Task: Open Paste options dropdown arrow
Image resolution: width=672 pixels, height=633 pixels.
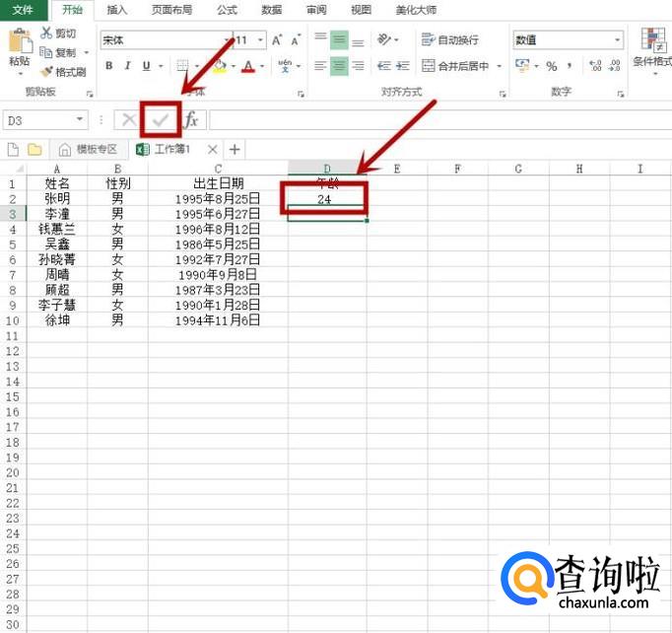Action: click(20, 73)
